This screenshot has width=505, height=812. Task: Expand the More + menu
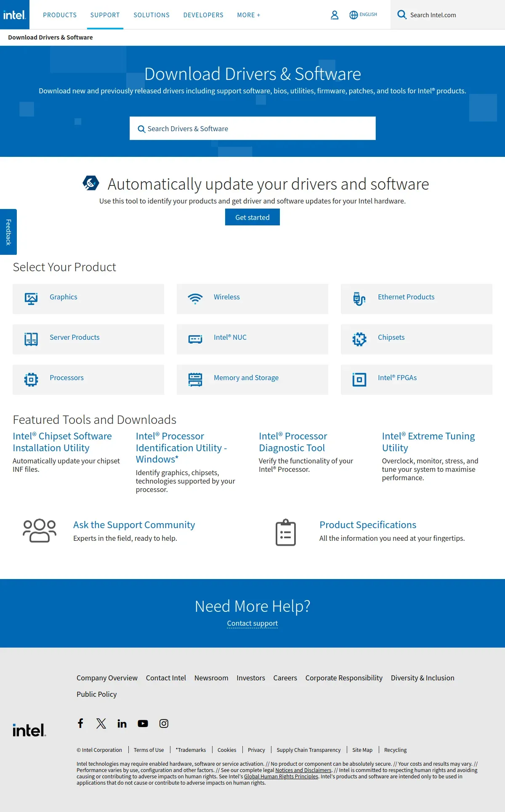pyautogui.click(x=249, y=15)
